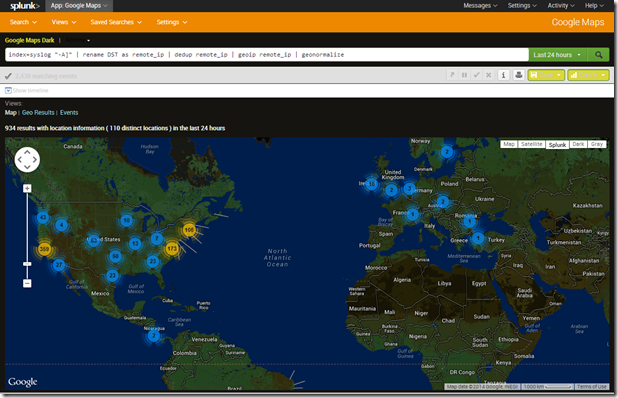Click the blue 27 cluster marker
The image size is (618, 398).
59,264
